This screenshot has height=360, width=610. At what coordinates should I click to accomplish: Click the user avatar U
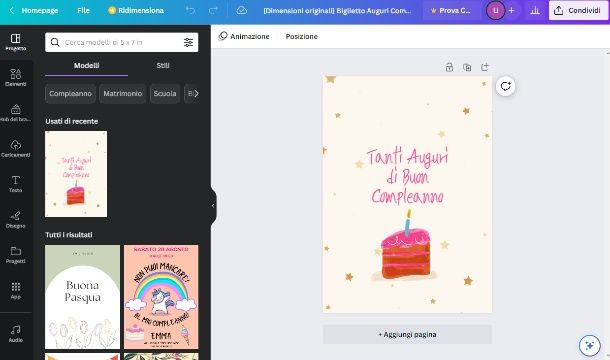(x=495, y=11)
